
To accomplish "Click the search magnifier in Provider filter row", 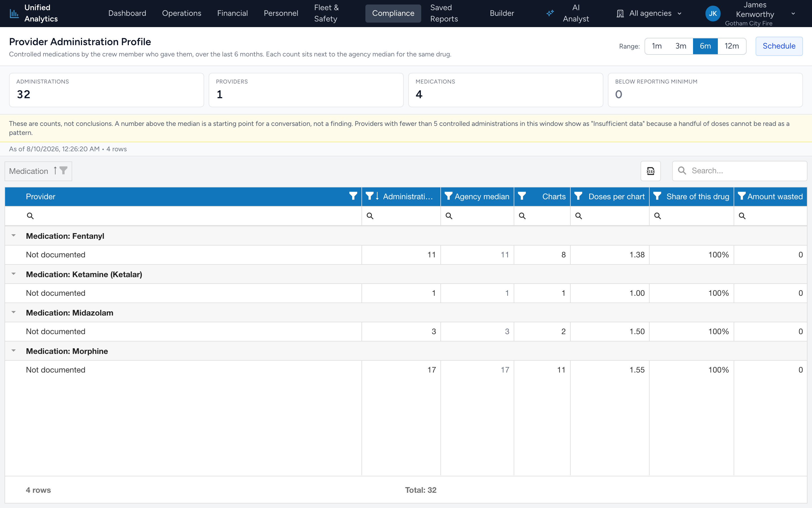I will (30, 216).
